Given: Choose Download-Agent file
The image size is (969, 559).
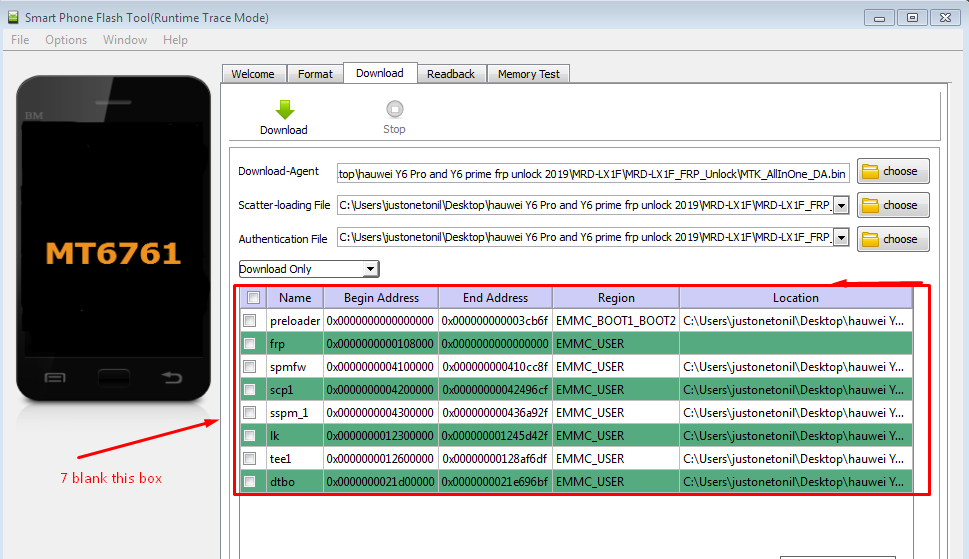Looking at the screenshot, I should click(x=892, y=172).
